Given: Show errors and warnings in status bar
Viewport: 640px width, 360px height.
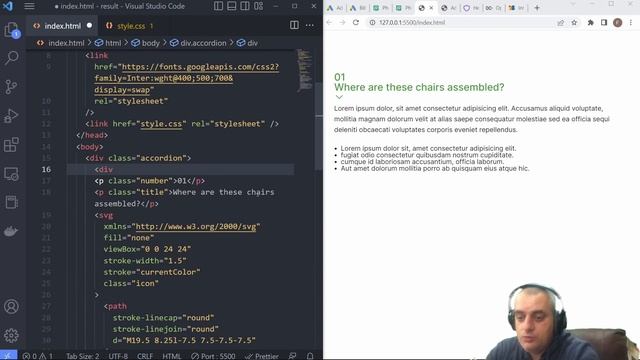Looking at the screenshot, I should [x=38, y=356].
